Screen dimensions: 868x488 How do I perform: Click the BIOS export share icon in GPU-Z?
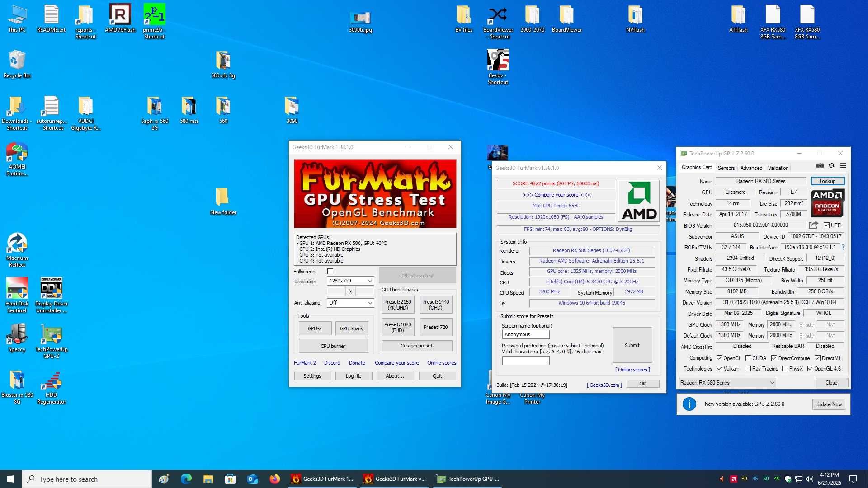pyautogui.click(x=813, y=225)
